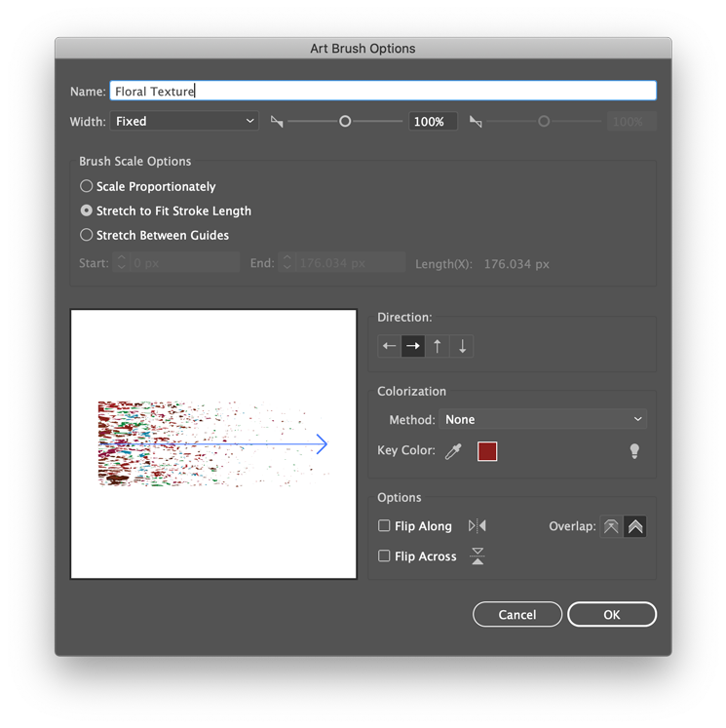Enable the Flip Across checkbox

click(384, 556)
